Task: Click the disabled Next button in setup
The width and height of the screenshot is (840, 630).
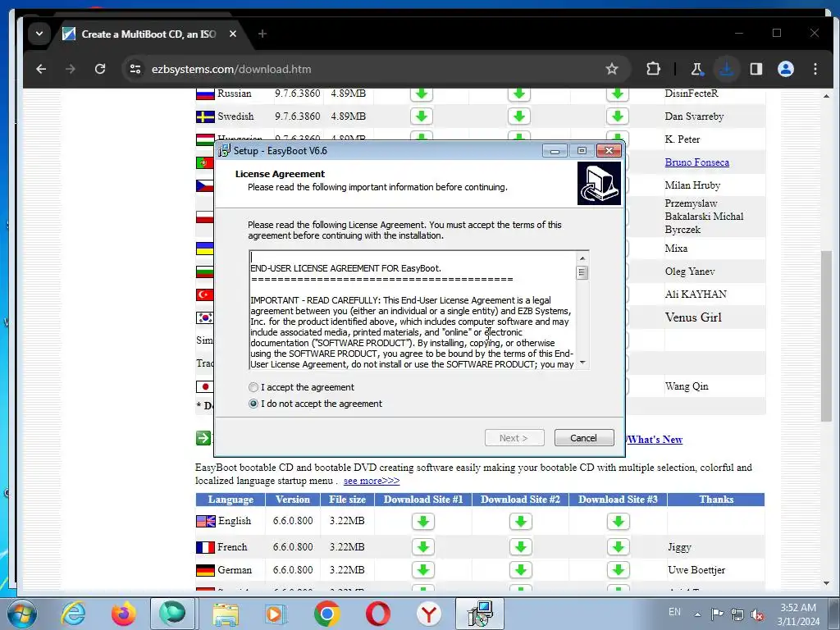Action: (x=514, y=438)
